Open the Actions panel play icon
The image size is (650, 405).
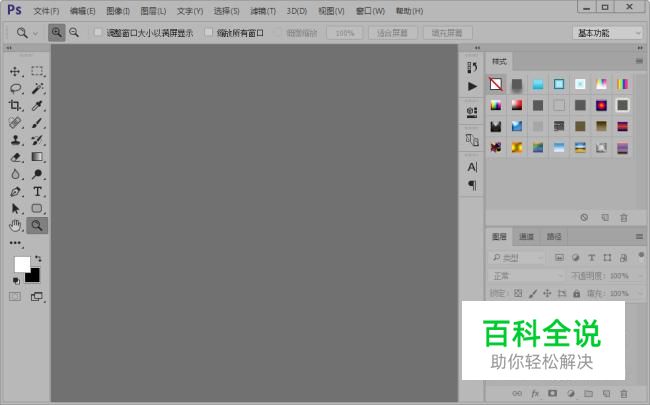click(472, 86)
